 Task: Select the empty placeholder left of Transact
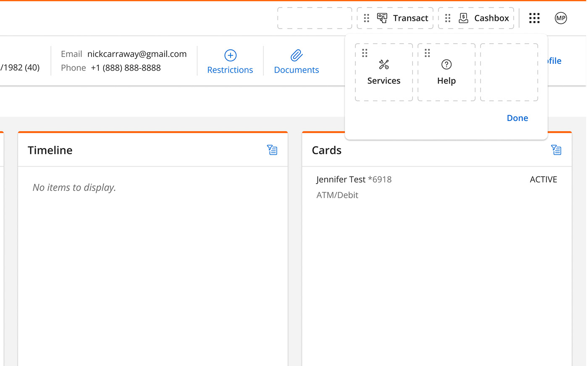click(315, 18)
